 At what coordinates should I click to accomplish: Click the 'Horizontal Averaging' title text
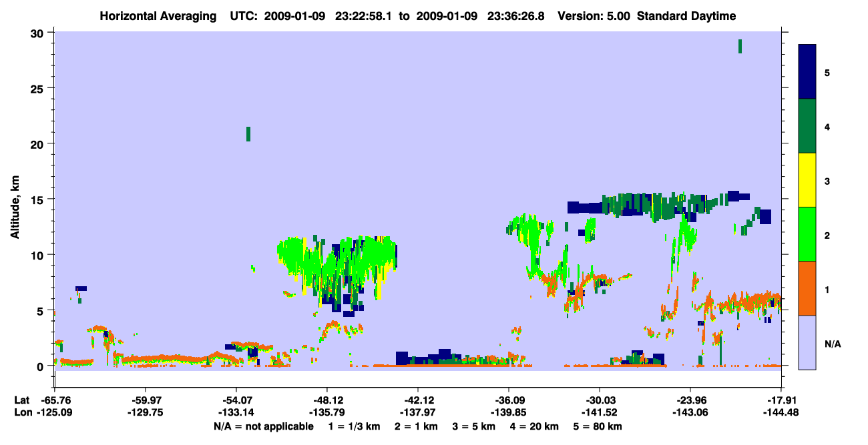159,16
